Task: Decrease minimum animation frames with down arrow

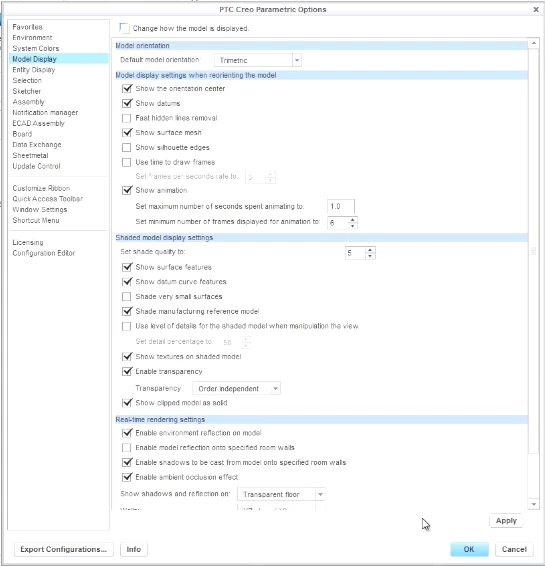Action: (353, 226)
